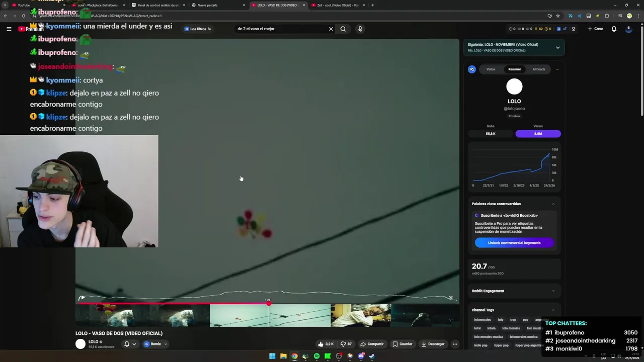Click the trap channel tag
The height and width of the screenshot is (362, 644).
coord(513,320)
